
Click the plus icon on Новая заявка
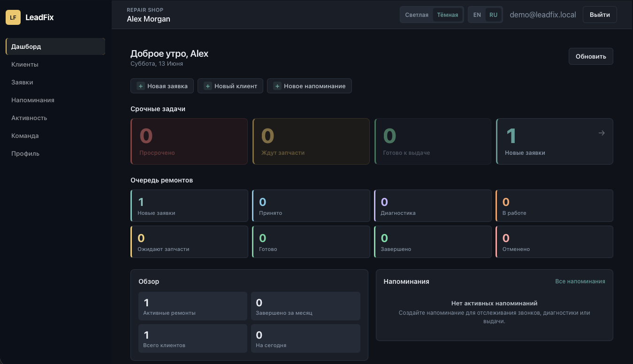(140, 86)
